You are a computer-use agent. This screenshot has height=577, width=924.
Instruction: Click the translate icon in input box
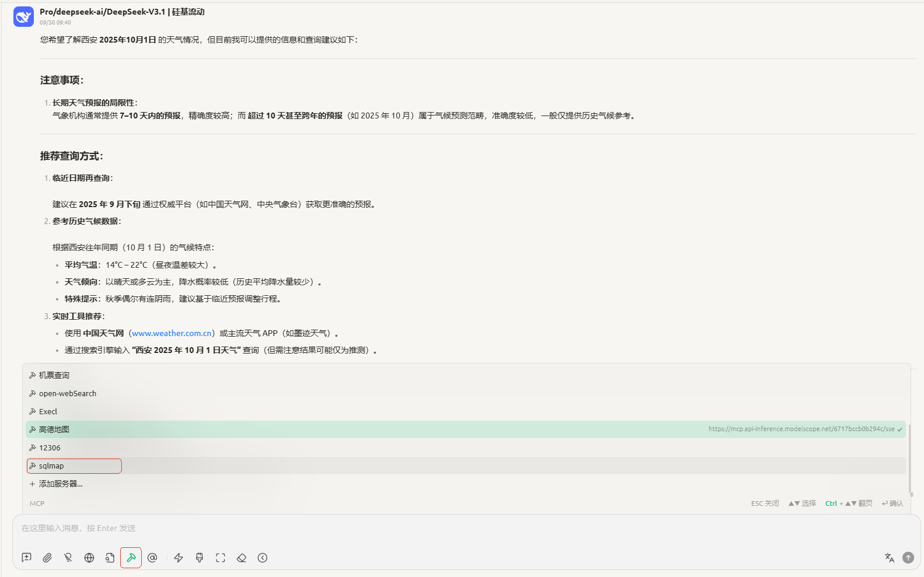tap(889, 558)
